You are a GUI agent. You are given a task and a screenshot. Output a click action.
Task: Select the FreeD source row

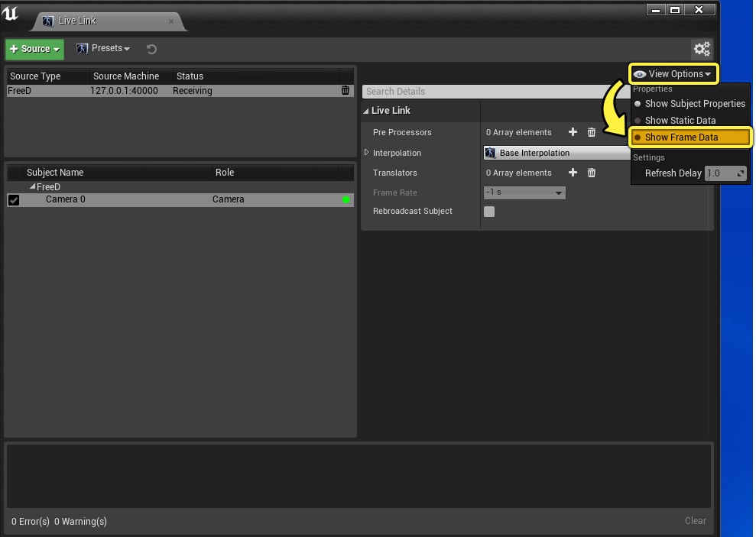pyautogui.click(x=180, y=91)
